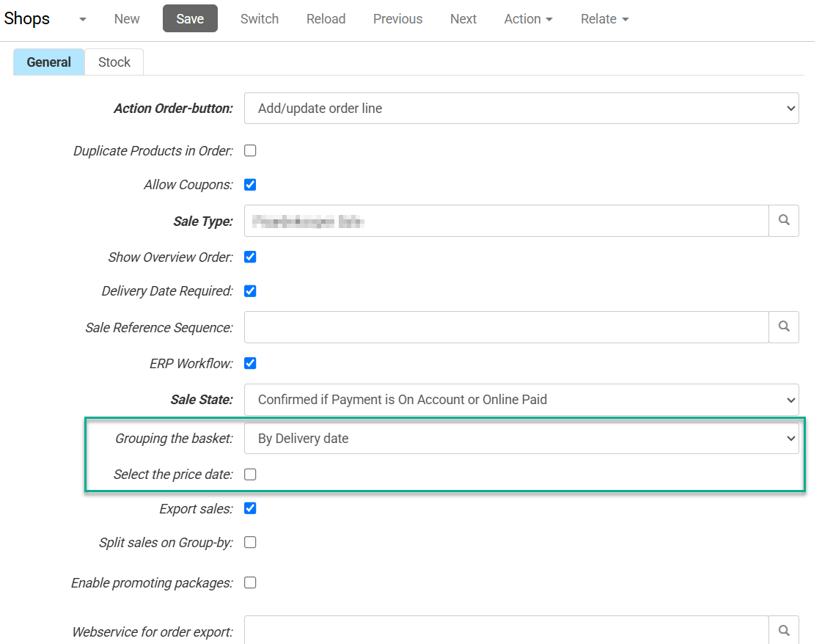Select the General tab

pos(49,62)
